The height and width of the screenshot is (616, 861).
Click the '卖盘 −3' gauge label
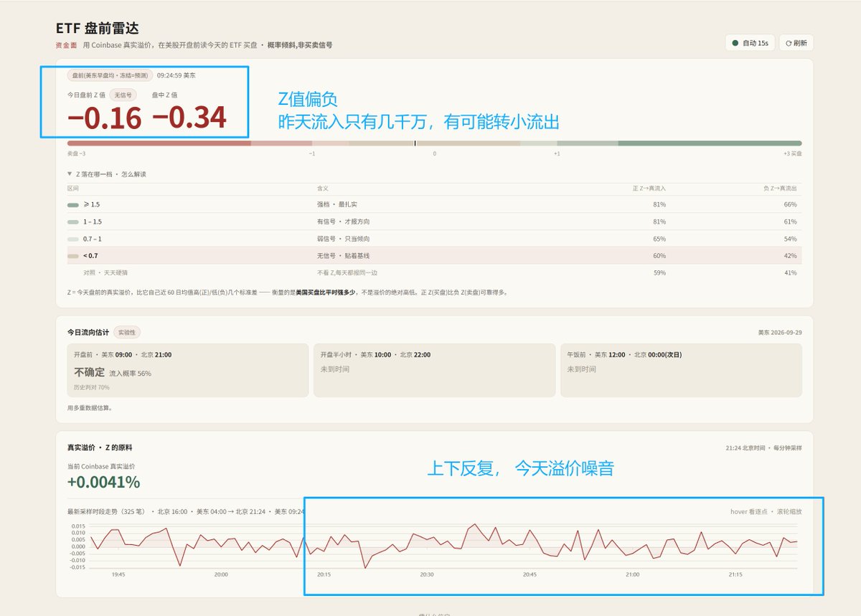coord(77,154)
